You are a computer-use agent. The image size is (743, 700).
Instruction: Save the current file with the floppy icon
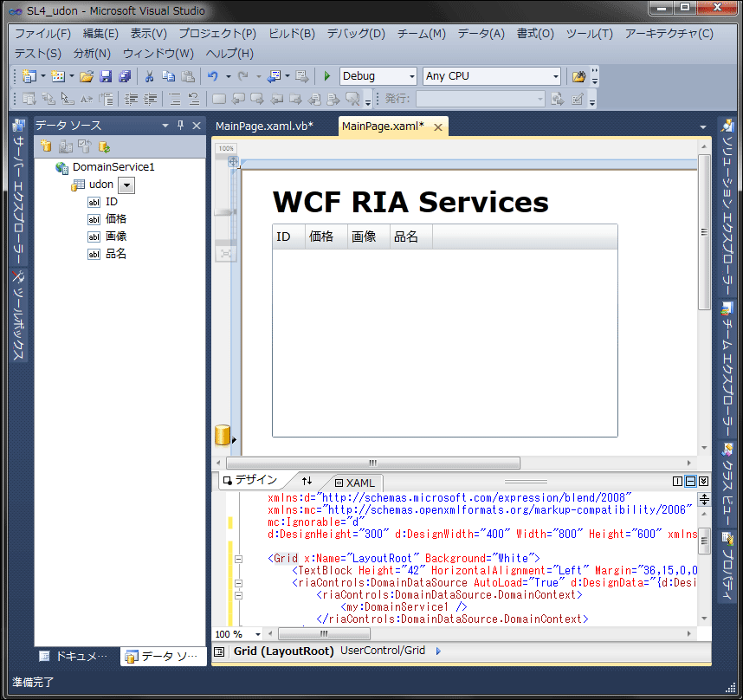[x=106, y=76]
